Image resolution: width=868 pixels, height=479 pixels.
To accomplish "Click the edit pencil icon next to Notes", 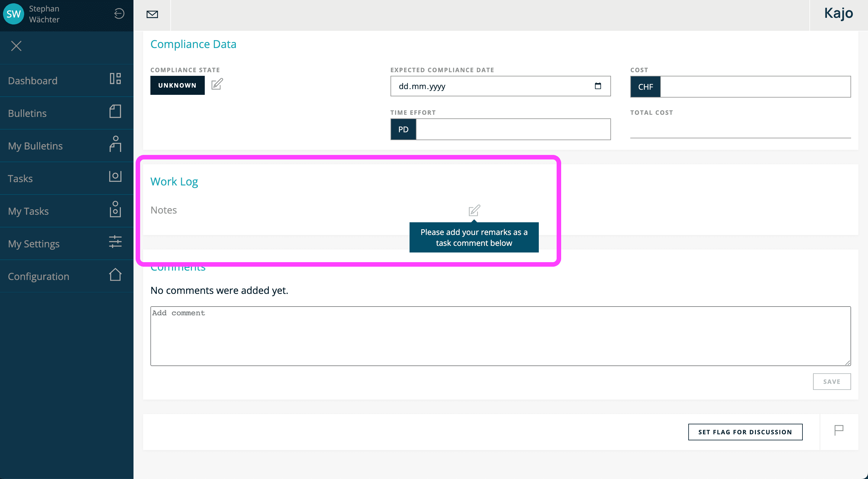I will tap(474, 210).
